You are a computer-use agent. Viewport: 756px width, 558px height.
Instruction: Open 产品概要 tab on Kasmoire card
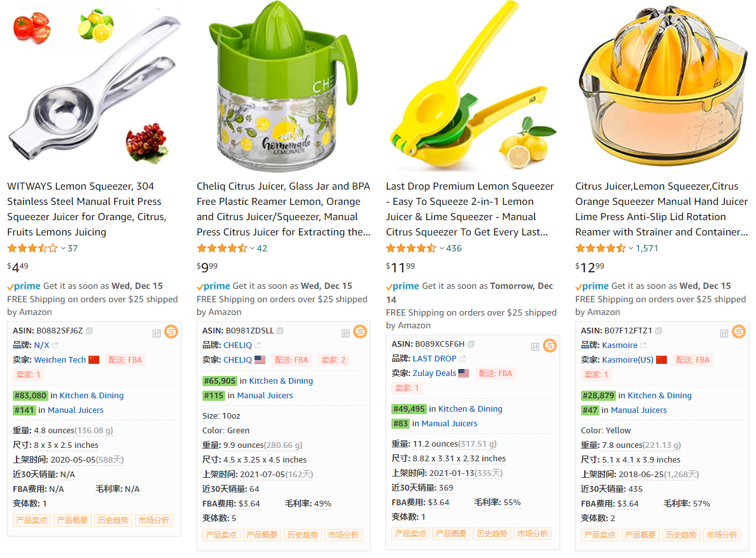click(640, 535)
